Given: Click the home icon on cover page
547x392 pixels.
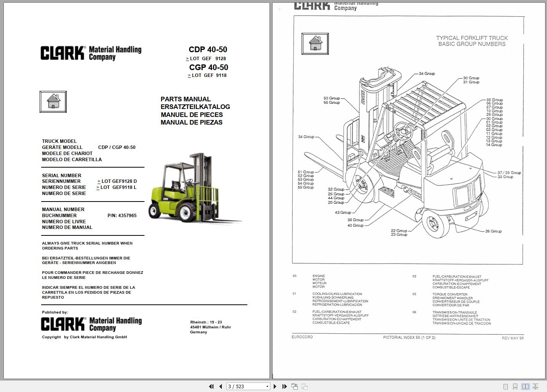Looking at the screenshot, I should click(x=53, y=102).
